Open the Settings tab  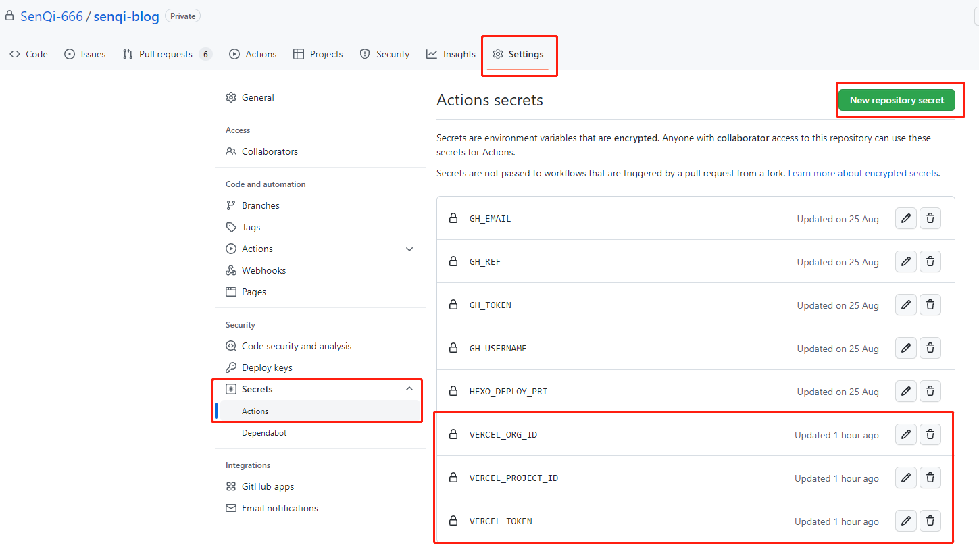click(518, 54)
